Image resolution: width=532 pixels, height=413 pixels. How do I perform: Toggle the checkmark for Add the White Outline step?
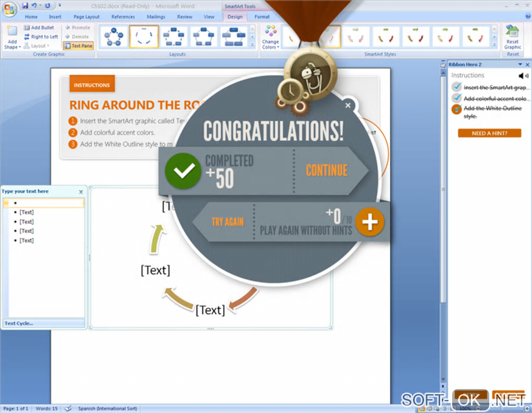pos(457,109)
